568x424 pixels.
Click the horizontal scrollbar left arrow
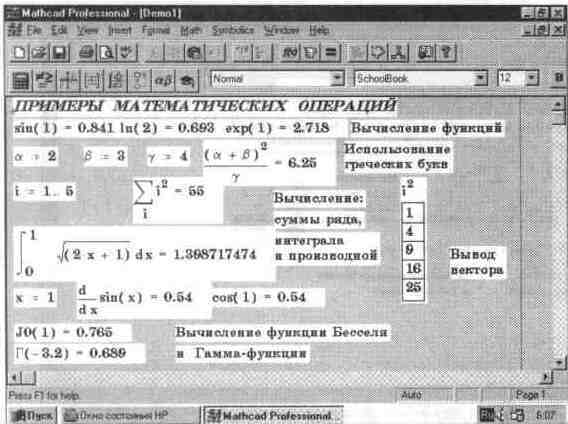15,378
